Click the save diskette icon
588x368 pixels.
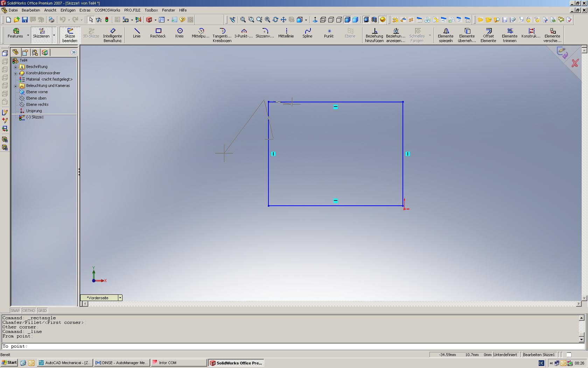tap(24, 20)
